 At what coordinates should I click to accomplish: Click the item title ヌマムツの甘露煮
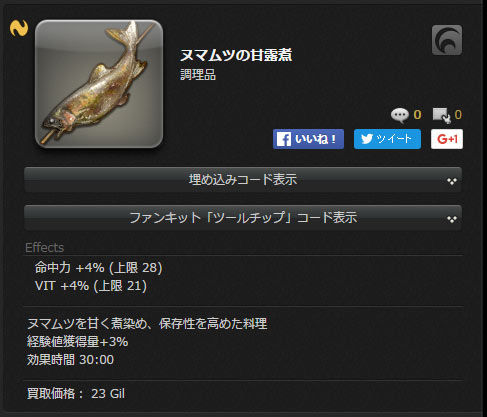click(x=236, y=55)
